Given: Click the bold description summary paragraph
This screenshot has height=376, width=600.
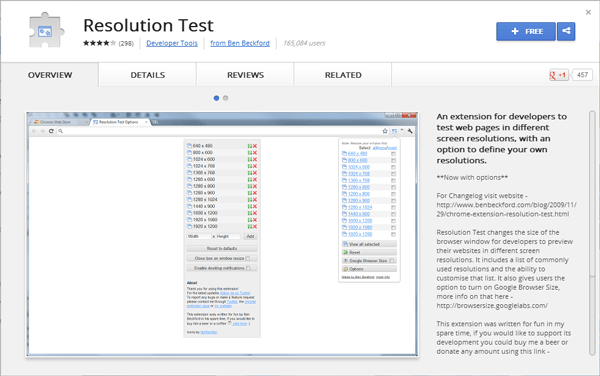Looking at the screenshot, I should (502, 138).
